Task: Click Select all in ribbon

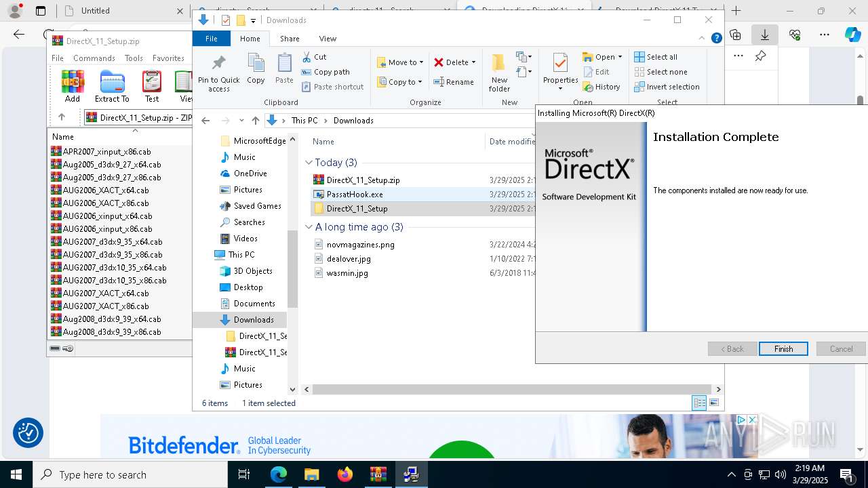Action: click(x=656, y=57)
